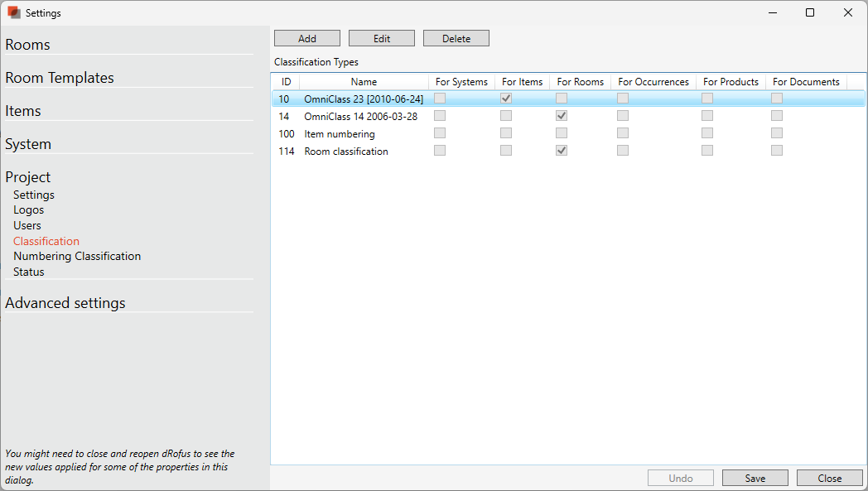868x491 pixels.
Task: Maximize the Settings window
Action: [x=810, y=12]
